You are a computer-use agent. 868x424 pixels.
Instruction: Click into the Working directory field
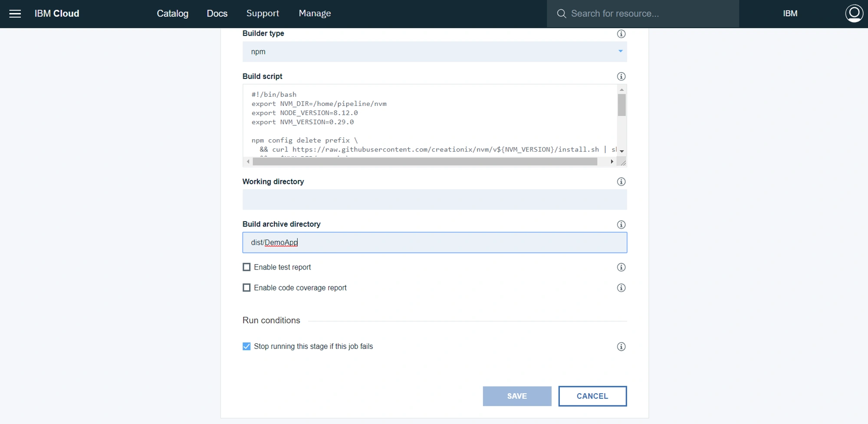pos(434,200)
